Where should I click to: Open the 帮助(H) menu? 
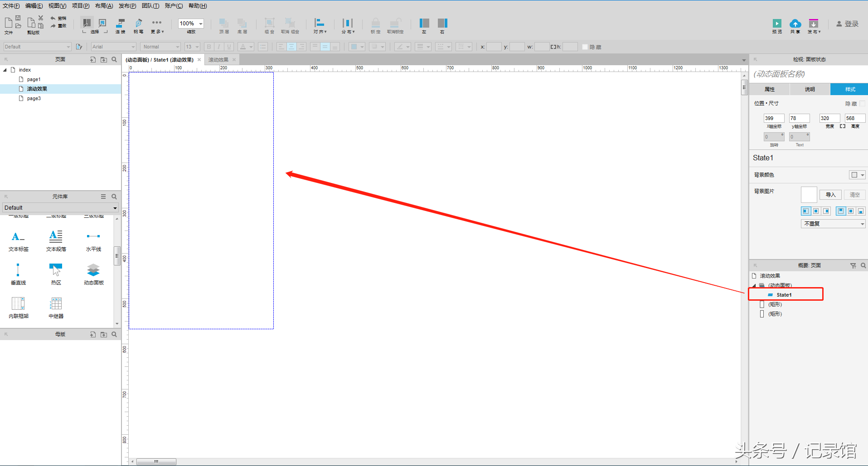[x=198, y=6]
